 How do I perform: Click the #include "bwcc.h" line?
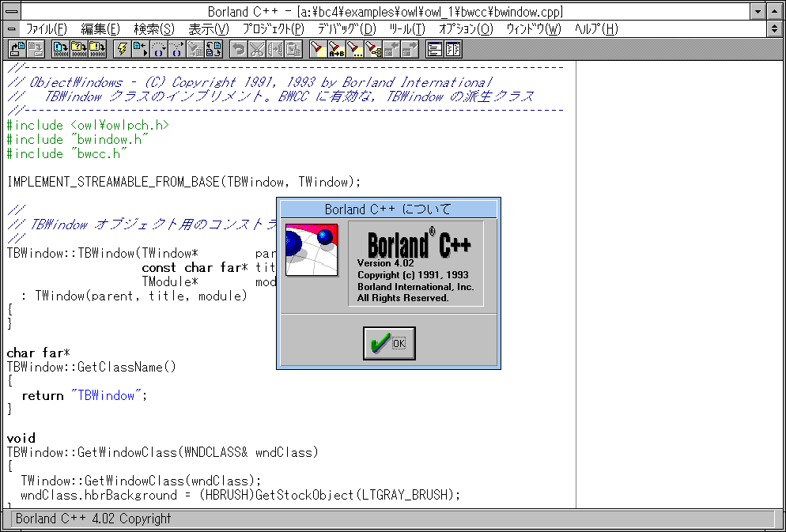click(x=67, y=153)
